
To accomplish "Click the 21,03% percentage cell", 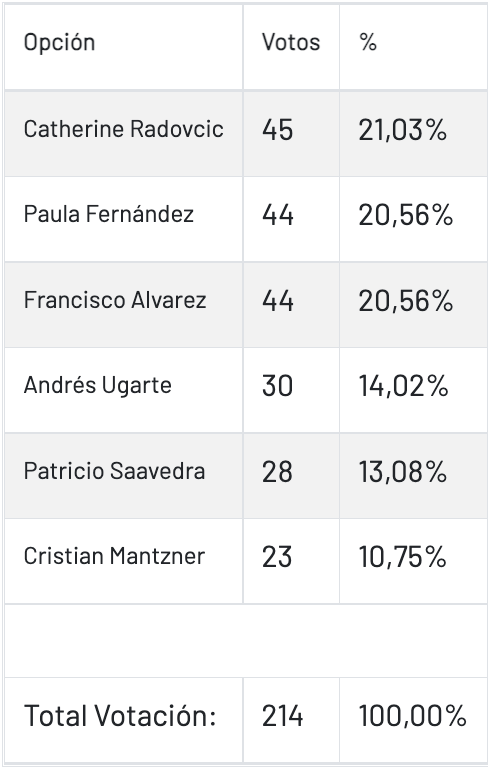I will click(403, 130).
